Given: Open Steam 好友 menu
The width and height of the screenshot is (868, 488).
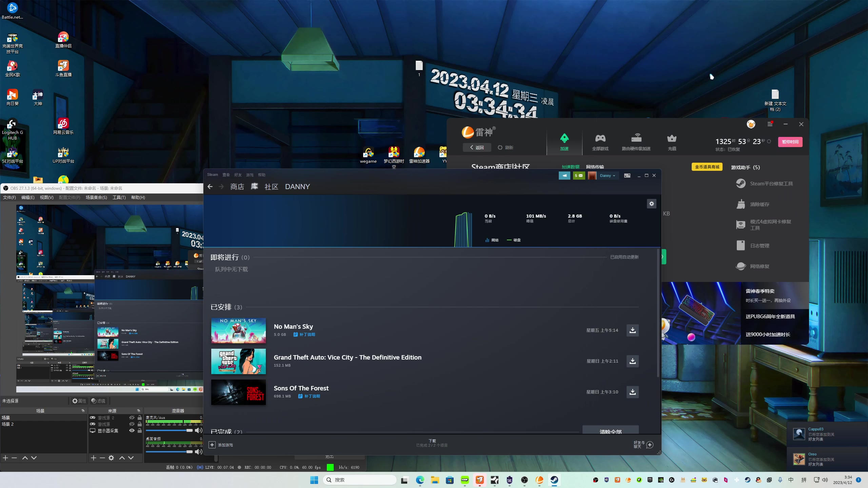Looking at the screenshot, I should pyautogui.click(x=238, y=175).
